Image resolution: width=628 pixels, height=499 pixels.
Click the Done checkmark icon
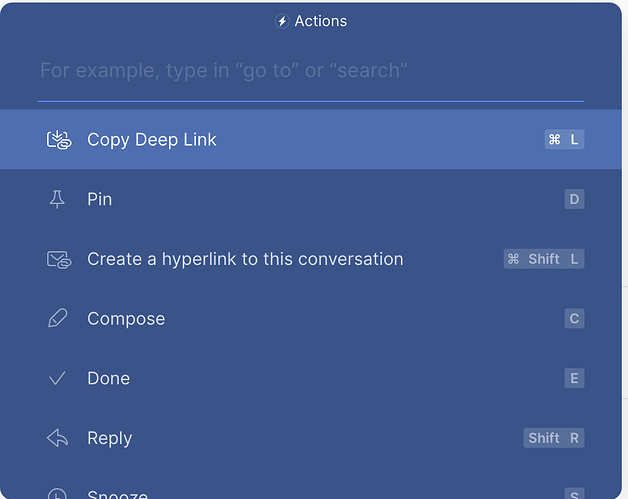point(58,378)
